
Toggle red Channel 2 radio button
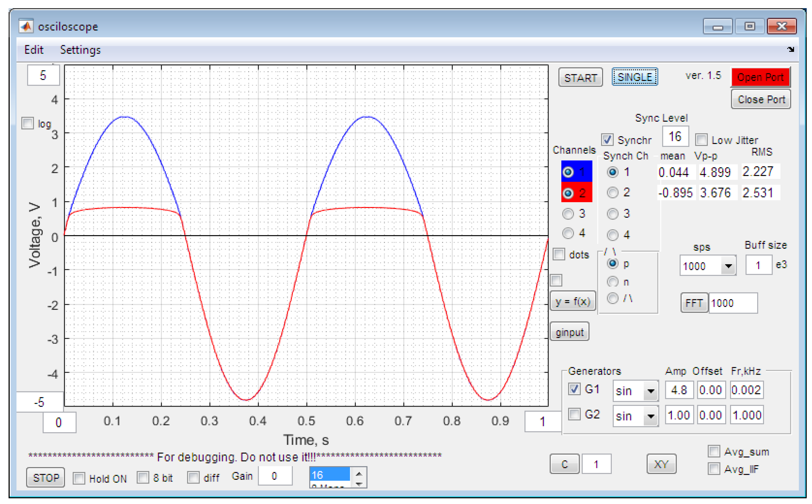click(x=568, y=193)
